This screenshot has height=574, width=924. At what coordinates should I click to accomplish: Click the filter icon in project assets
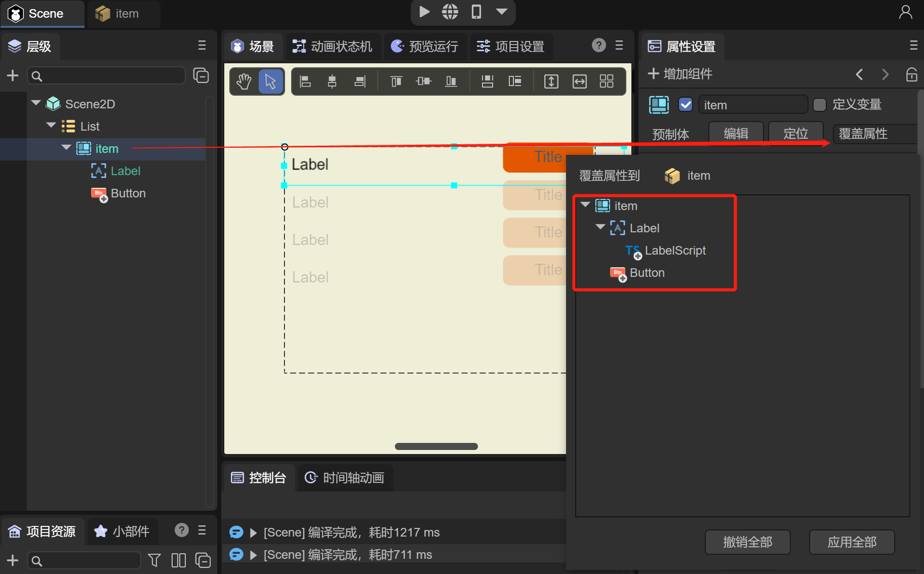154,560
